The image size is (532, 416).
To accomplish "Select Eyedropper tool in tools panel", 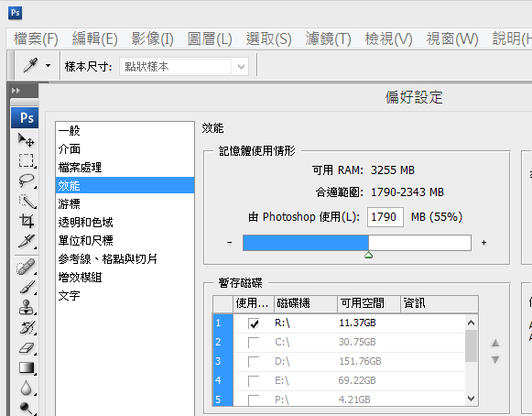I will (x=27, y=241).
